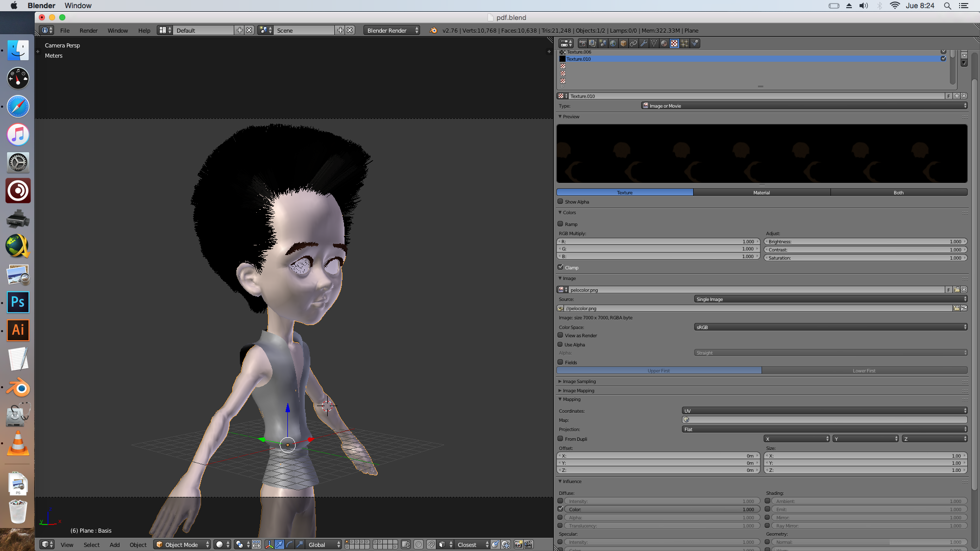Open the Object Constraints chain-link tab

[633, 43]
